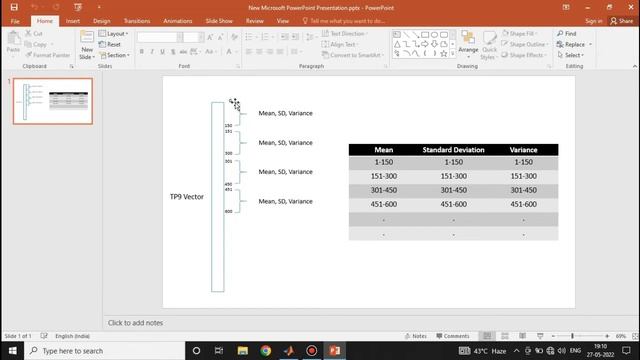
Task: Open the font size combo box
Action: point(193,37)
